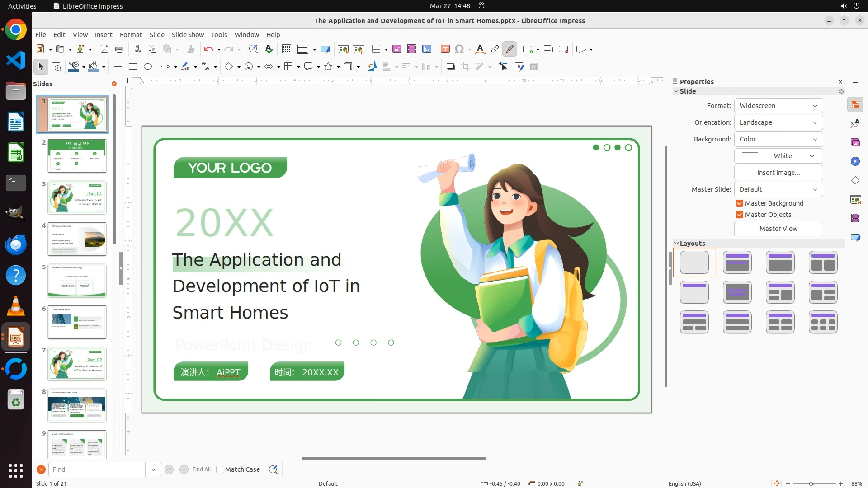Open Thunderbird from the dock

pyautogui.click(x=16, y=244)
